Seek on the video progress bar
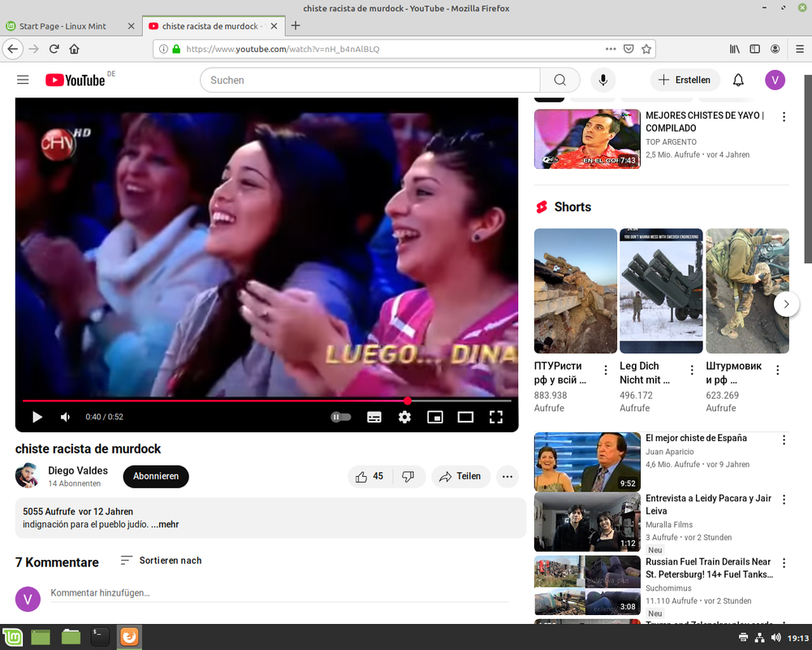Image resolution: width=812 pixels, height=650 pixels. [x=266, y=401]
